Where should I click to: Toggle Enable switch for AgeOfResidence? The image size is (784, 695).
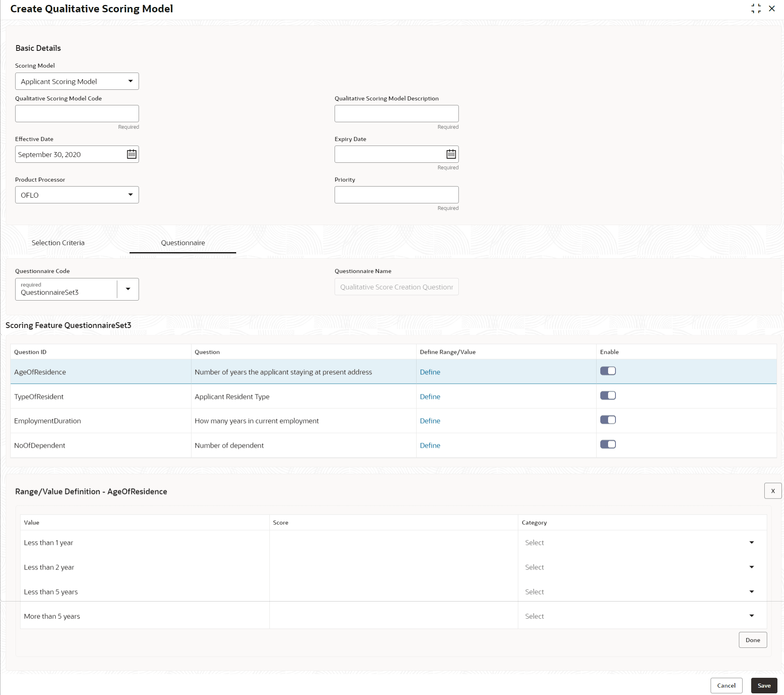tap(608, 371)
